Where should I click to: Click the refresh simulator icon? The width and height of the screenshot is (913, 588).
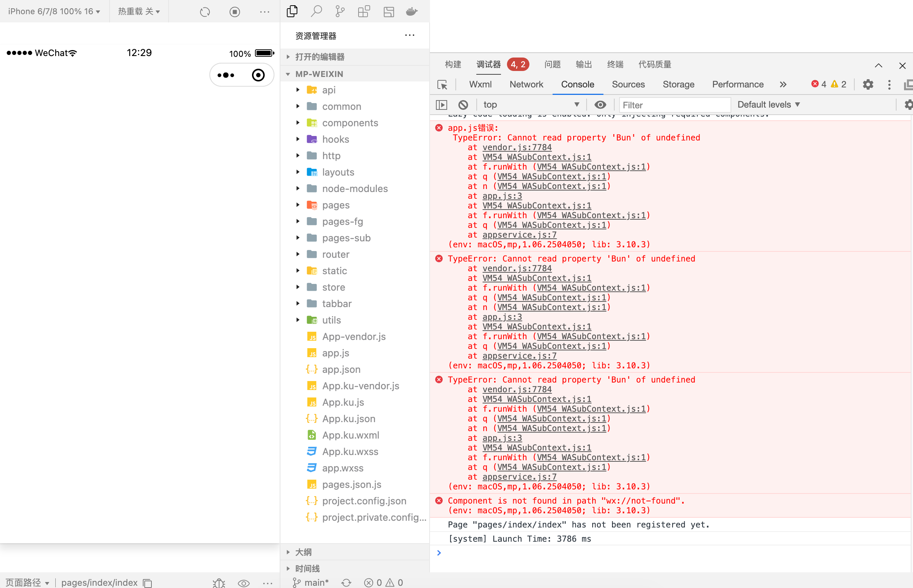coord(205,12)
